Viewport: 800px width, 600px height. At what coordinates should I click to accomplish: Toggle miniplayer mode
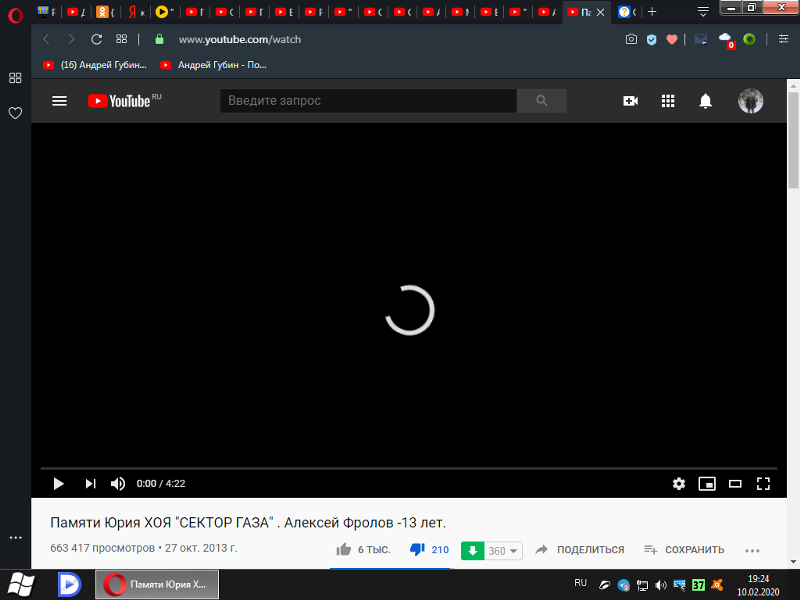coord(707,483)
